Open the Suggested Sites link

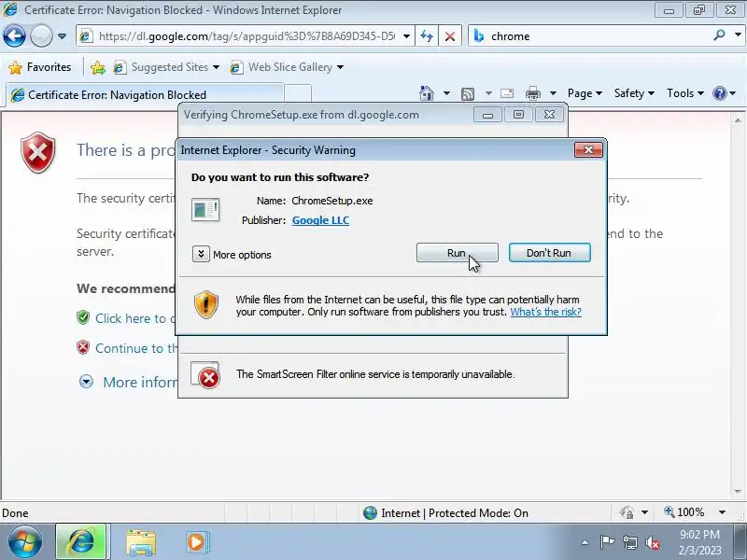click(166, 67)
